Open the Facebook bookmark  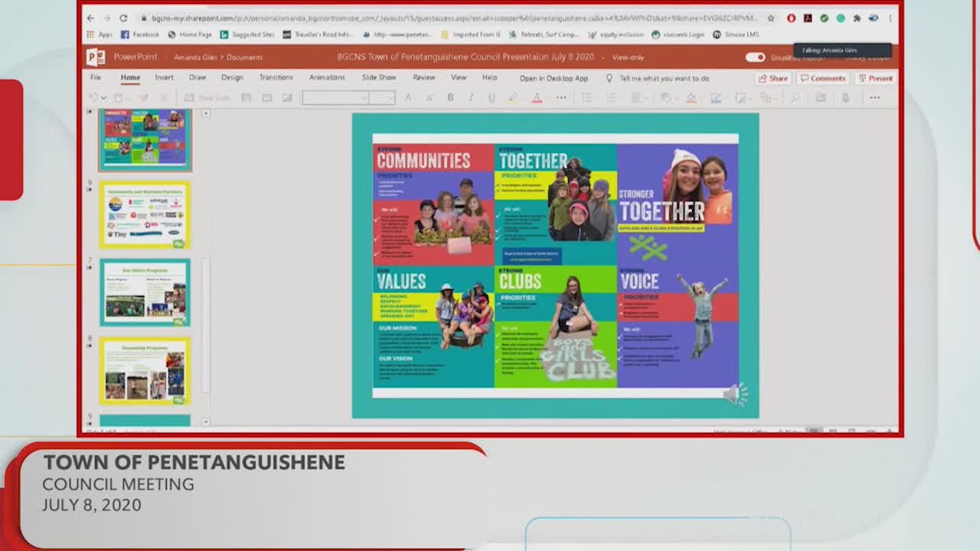(x=141, y=34)
